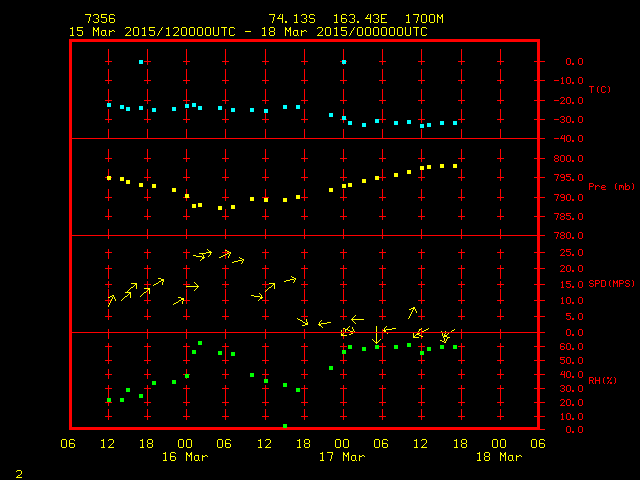Click the station ID 7356 label
The height and width of the screenshot is (480, 640).
coord(98,19)
